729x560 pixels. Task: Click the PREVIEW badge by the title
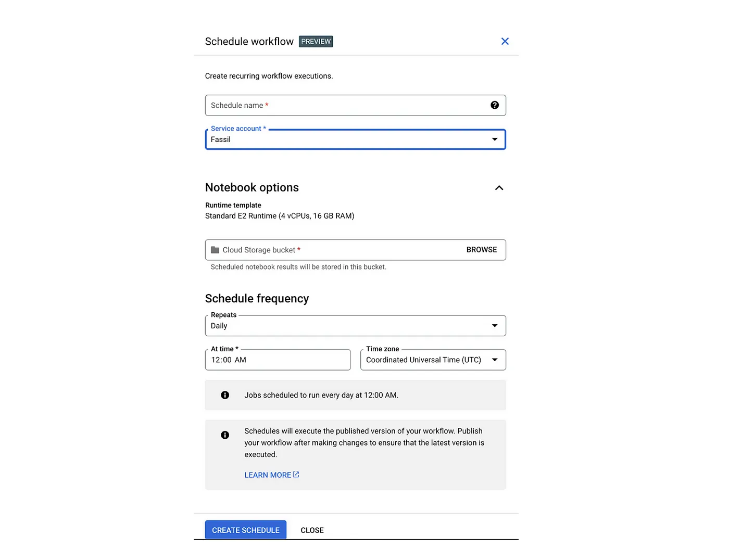[316, 42]
